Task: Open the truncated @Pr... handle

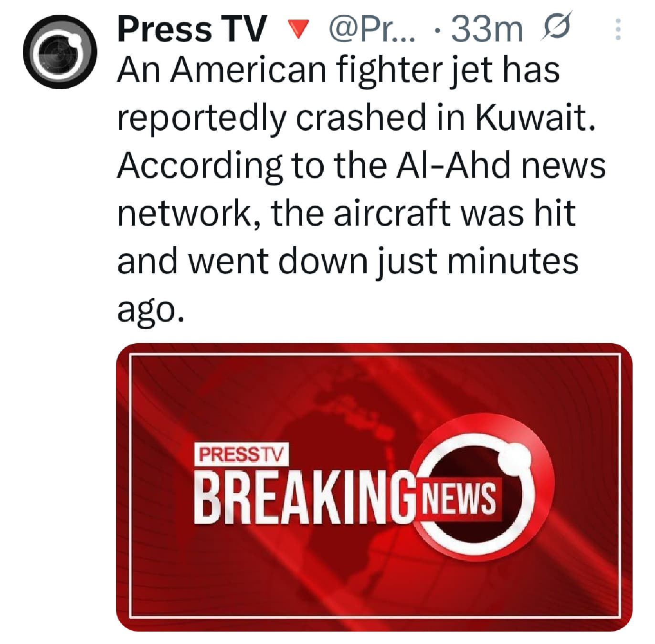Action: (372, 29)
